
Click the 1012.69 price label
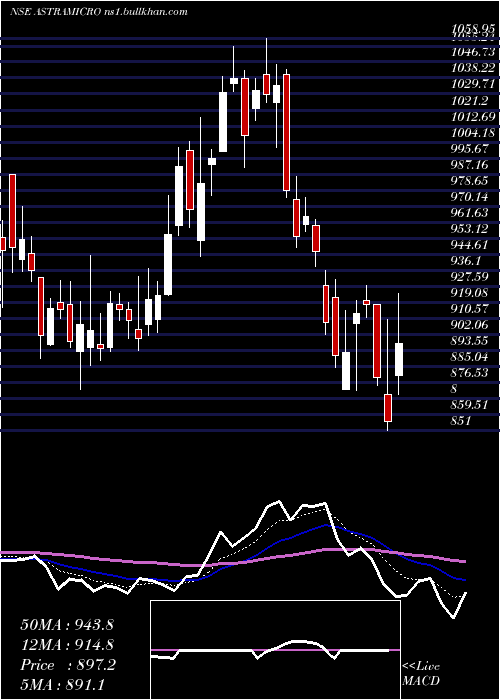[473, 117]
